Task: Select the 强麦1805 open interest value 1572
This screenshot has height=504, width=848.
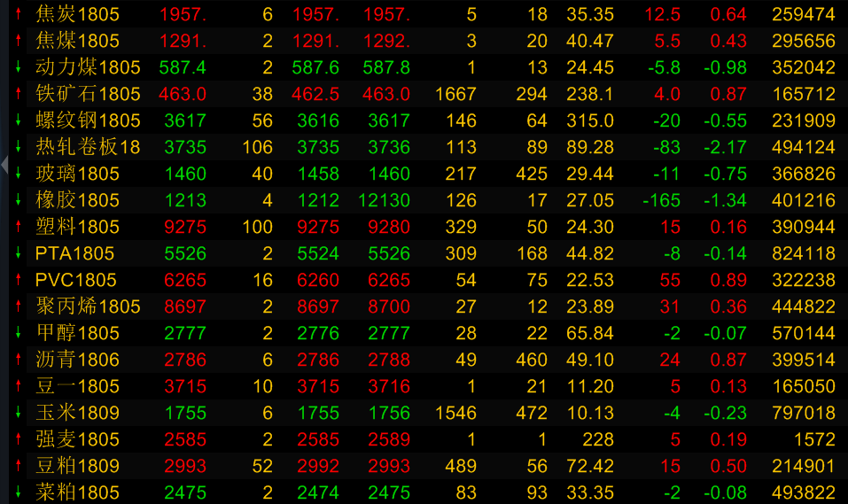Action: point(814,439)
